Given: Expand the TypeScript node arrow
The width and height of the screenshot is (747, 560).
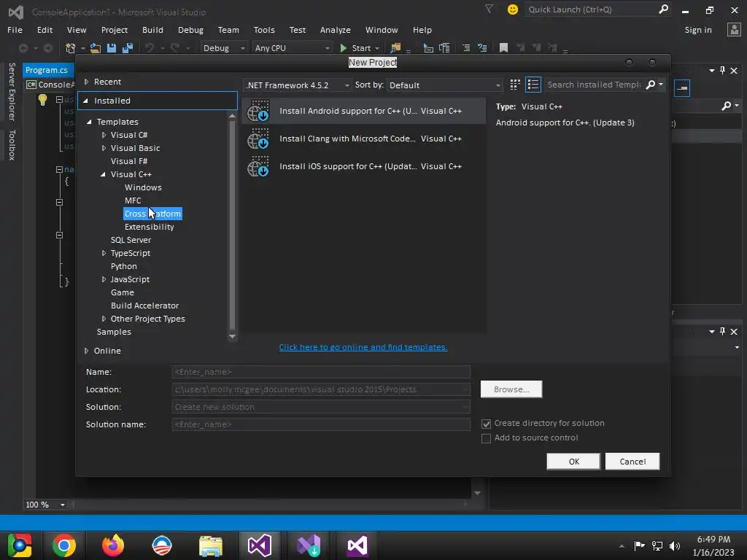Looking at the screenshot, I should click(104, 253).
